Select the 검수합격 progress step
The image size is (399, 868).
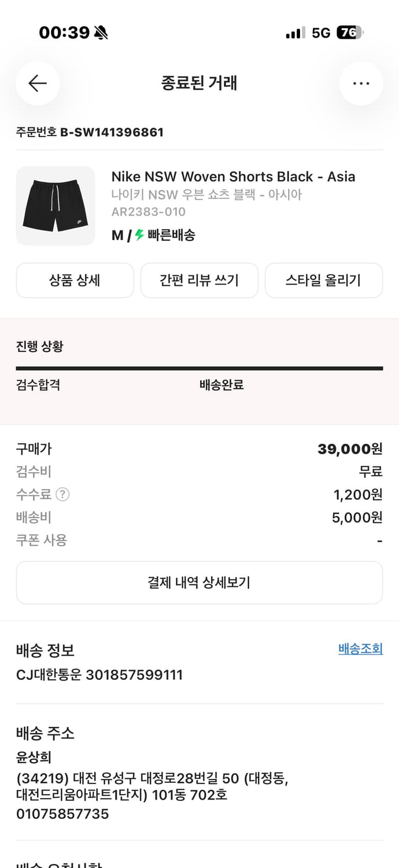(x=38, y=385)
